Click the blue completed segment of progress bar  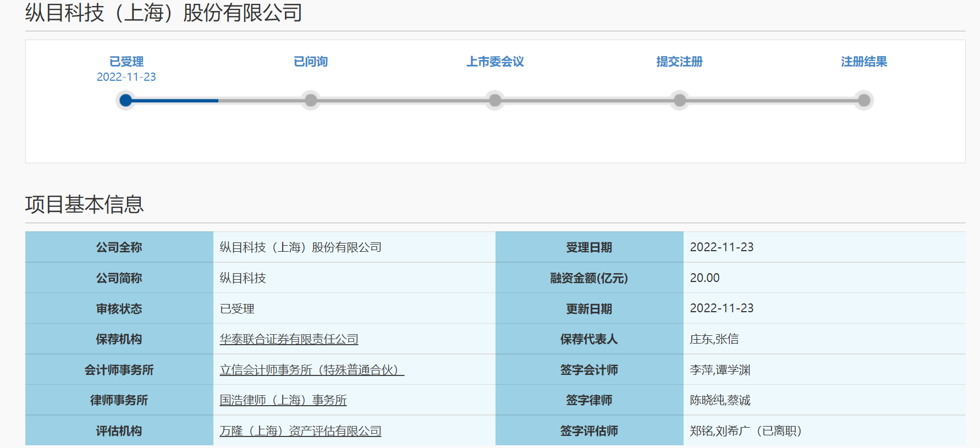[x=175, y=101]
